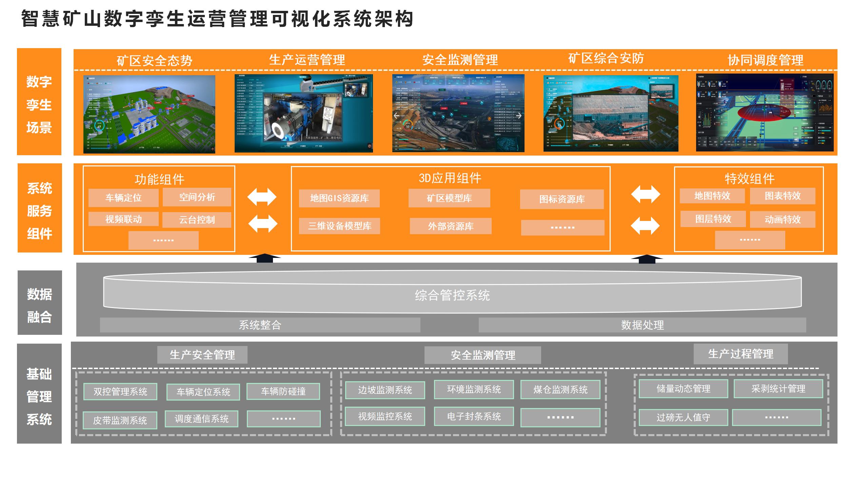This screenshot has width=868, height=488.
Task: Open the 生产运营管理 motor video thumbnail
Action: (x=303, y=113)
